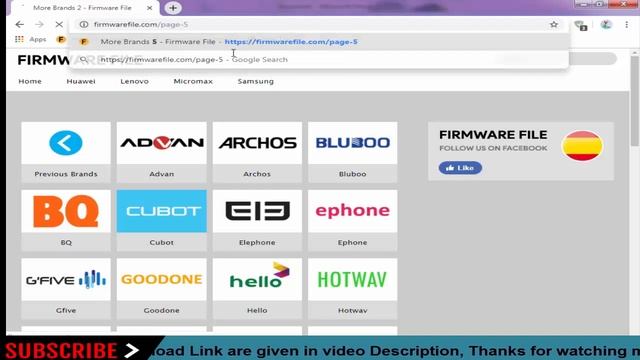Image resolution: width=640 pixels, height=360 pixels.
Task: Click the Ephone text label
Action: coord(353,242)
